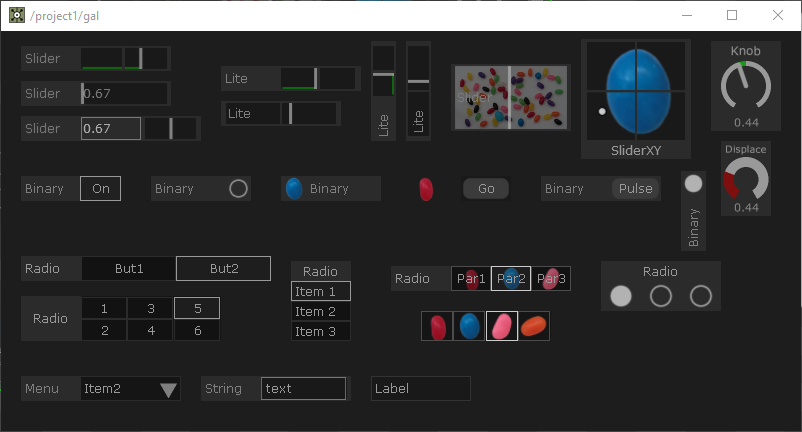Click the String text input field
Screen dimensions: 802x432
303,389
